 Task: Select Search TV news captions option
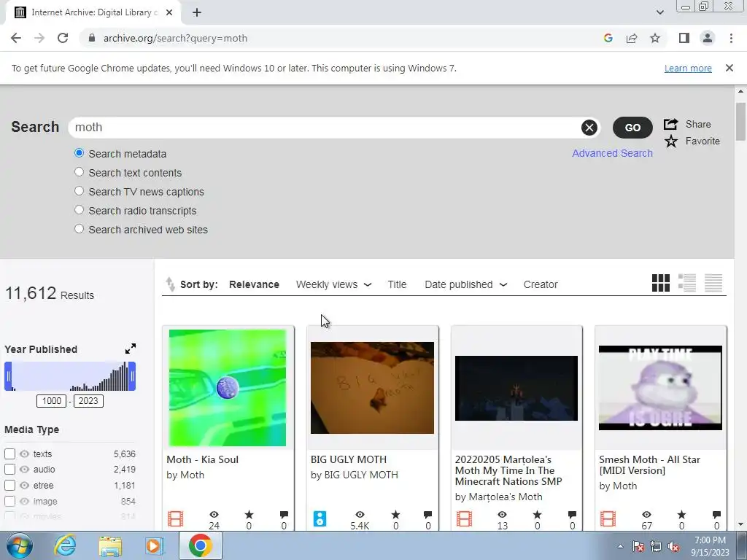coord(79,191)
